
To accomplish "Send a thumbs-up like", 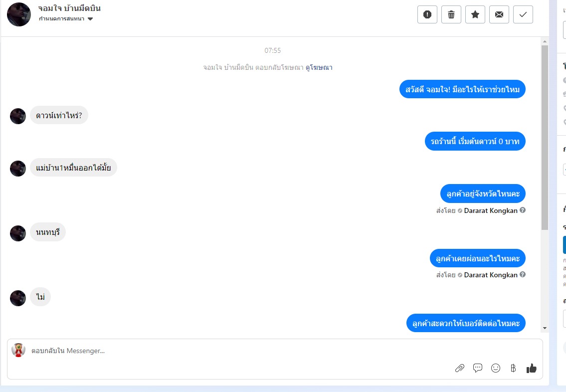I will coord(532,368).
